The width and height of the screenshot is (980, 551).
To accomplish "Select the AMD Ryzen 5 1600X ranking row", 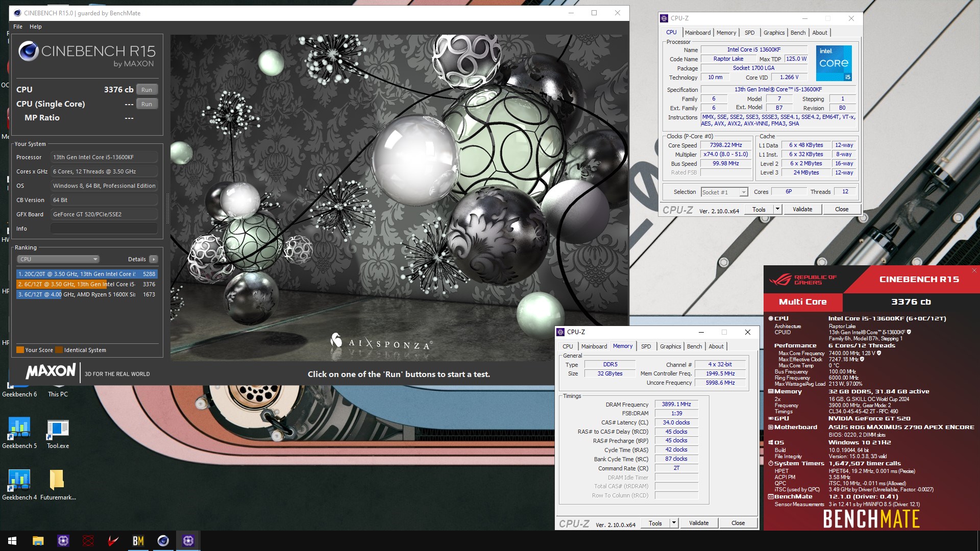I will (87, 294).
